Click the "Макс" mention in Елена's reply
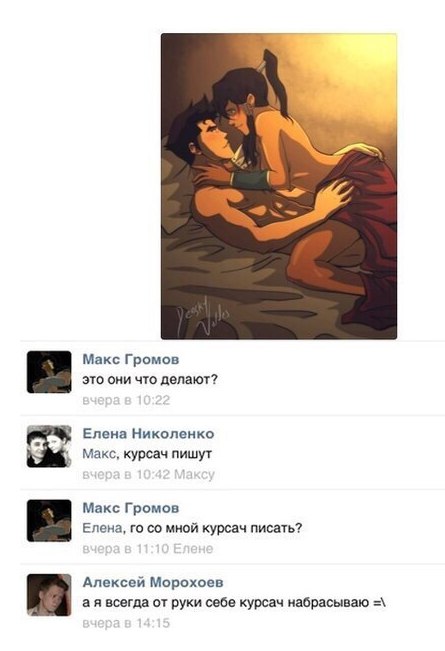This screenshot has height=651, width=445. pyautogui.click(x=99, y=454)
